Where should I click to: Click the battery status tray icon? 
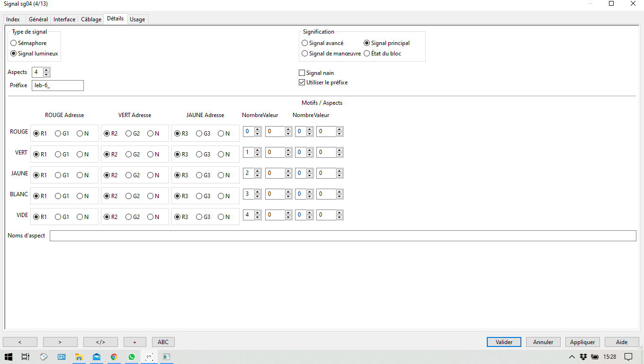tap(594, 356)
